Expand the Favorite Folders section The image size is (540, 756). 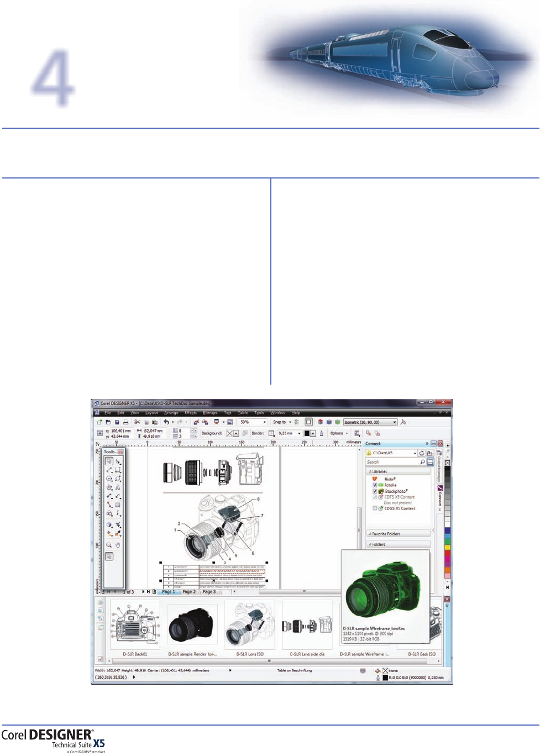(399, 534)
